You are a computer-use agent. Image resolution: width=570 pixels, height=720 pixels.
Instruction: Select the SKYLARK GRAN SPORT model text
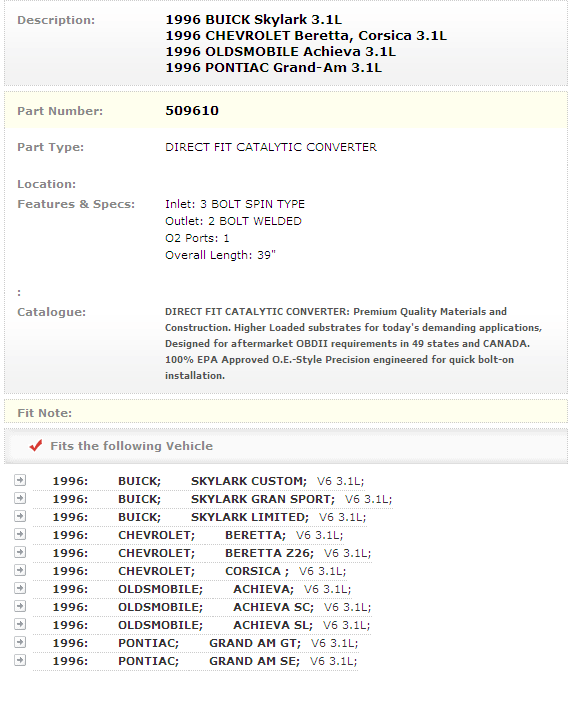263,499
